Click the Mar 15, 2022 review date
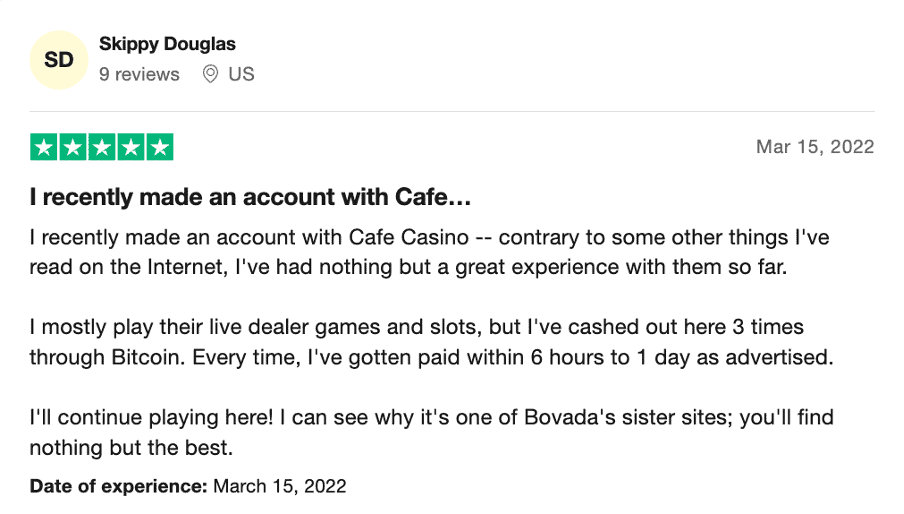The width and height of the screenshot is (904, 514). [815, 147]
